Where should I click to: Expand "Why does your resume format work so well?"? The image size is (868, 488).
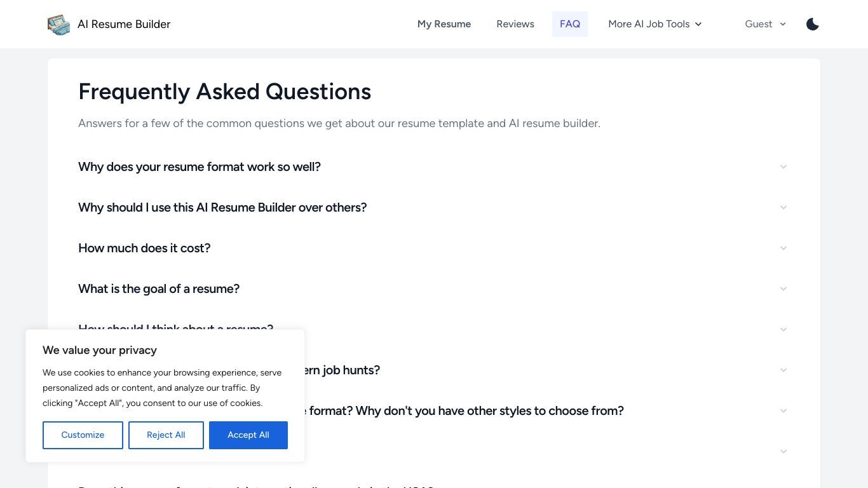tap(434, 166)
